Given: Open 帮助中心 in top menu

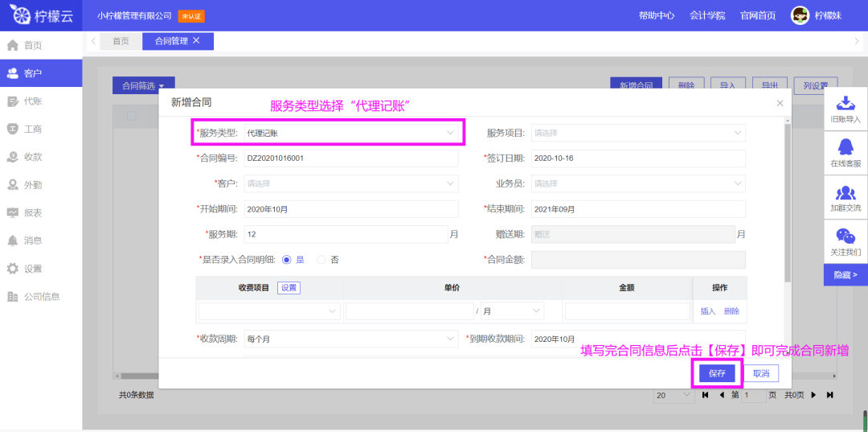Looking at the screenshot, I should [x=657, y=15].
